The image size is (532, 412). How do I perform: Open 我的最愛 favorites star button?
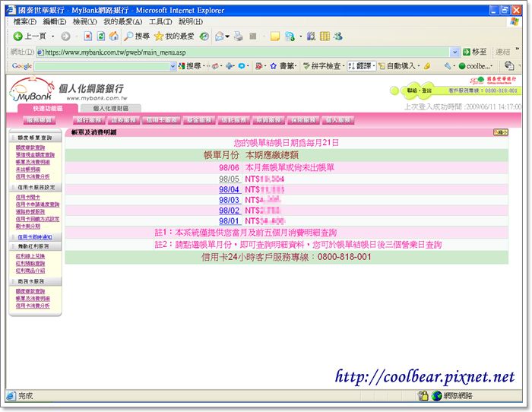click(x=174, y=36)
